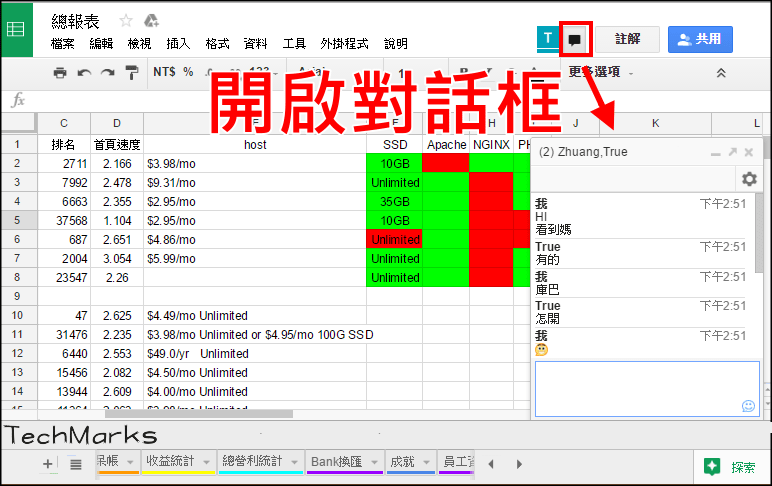Switch to the 總營利統計 sheet tab
Screen dimensions: 772x486
pos(250,462)
